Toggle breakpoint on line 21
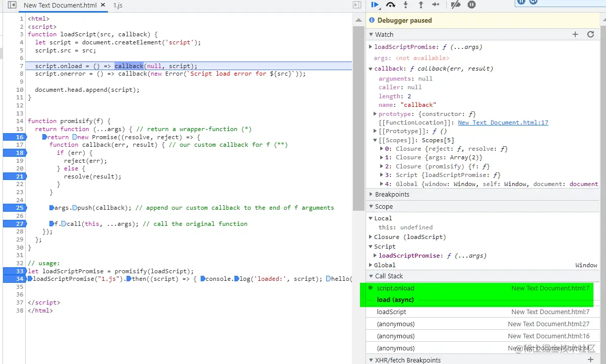This screenshot has height=364, width=606. pyautogui.click(x=14, y=176)
